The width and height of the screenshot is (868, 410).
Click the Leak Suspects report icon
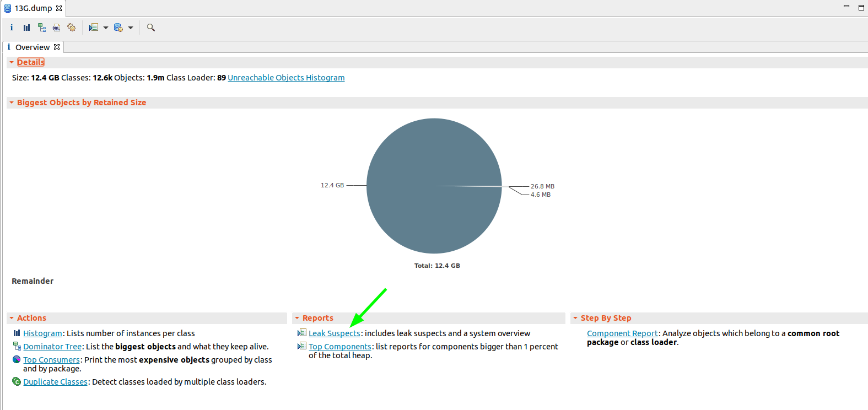(x=302, y=333)
